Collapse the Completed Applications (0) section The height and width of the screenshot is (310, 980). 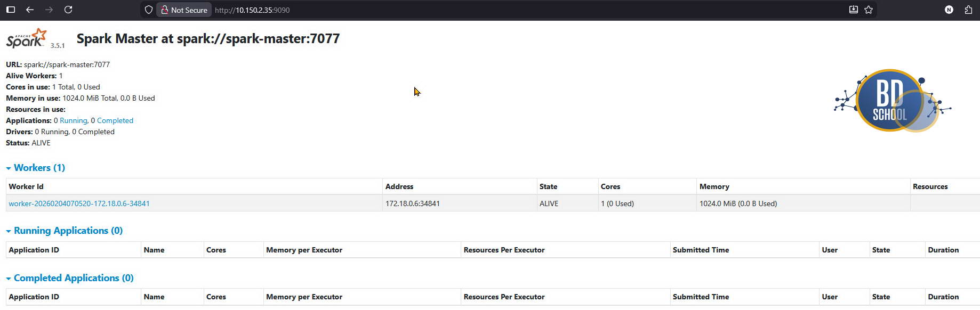(x=70, y=278)
